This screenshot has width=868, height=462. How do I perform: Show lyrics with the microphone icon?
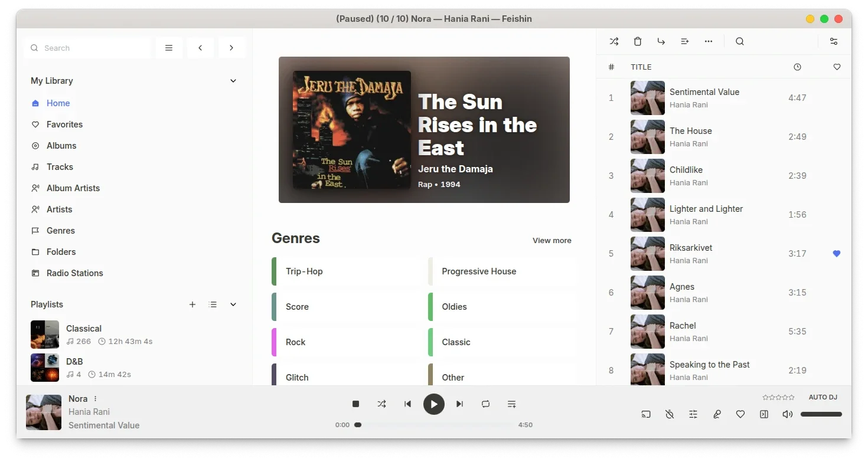click(717, 414)
